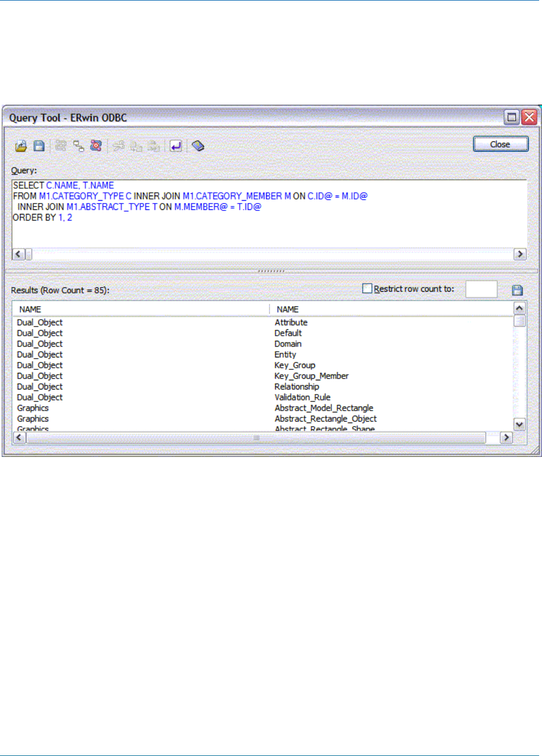The image size is (542, 756).
Task: Click M1.CATEGORY_MEMBER in the query text
Action: click(x=232, y=196)
